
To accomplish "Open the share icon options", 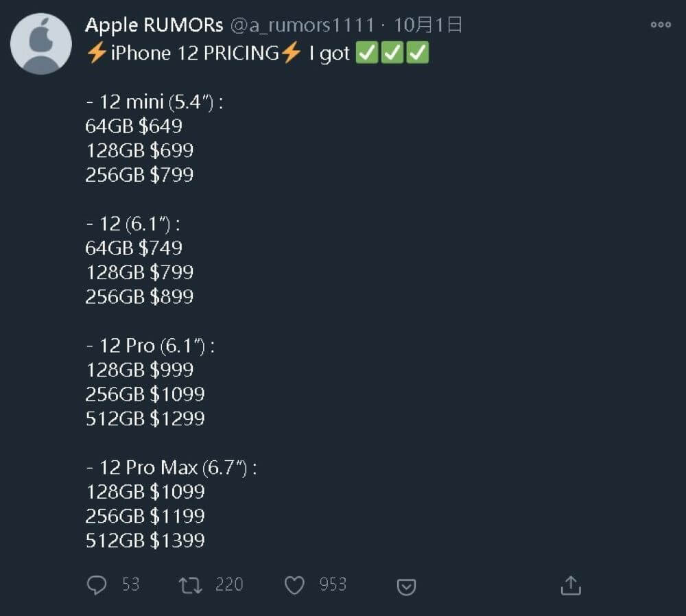I will tap(571, 585).
